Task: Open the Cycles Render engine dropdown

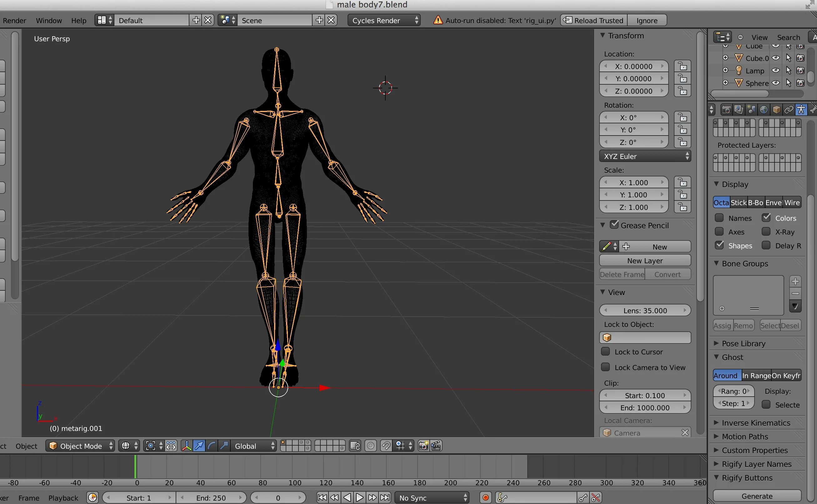Action: (x=384, y=20)
